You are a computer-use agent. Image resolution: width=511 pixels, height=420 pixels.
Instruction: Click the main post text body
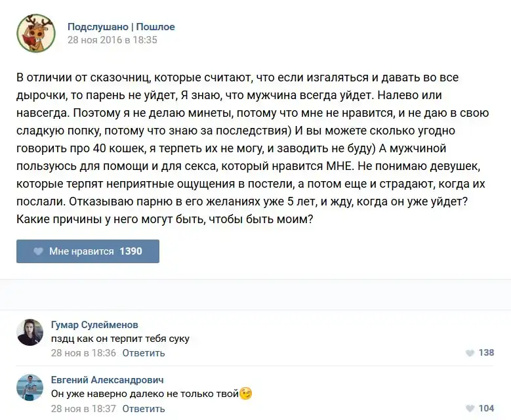tap(249, 148)
